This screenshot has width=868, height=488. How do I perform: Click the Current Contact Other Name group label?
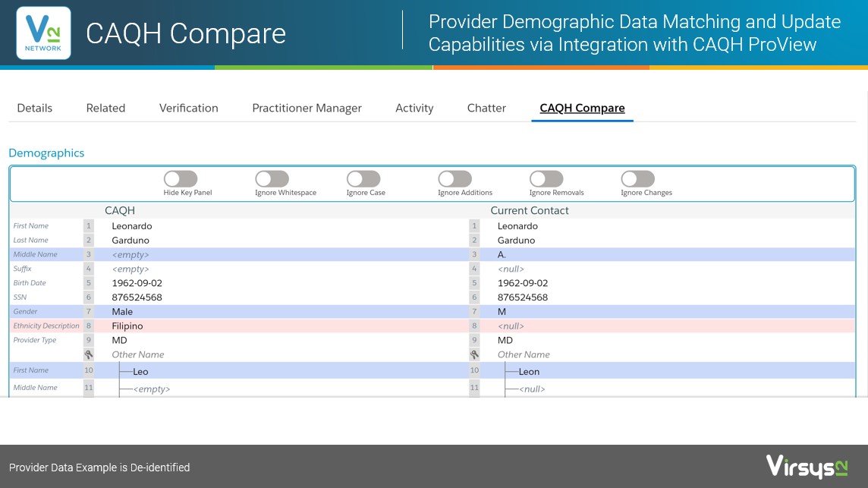click(x=524, y=354)
